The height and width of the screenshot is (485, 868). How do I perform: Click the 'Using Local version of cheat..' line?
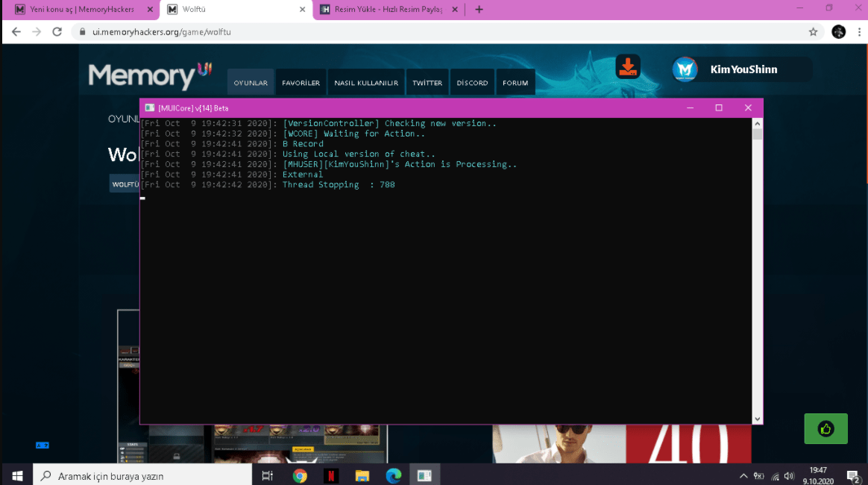(359, 154)
